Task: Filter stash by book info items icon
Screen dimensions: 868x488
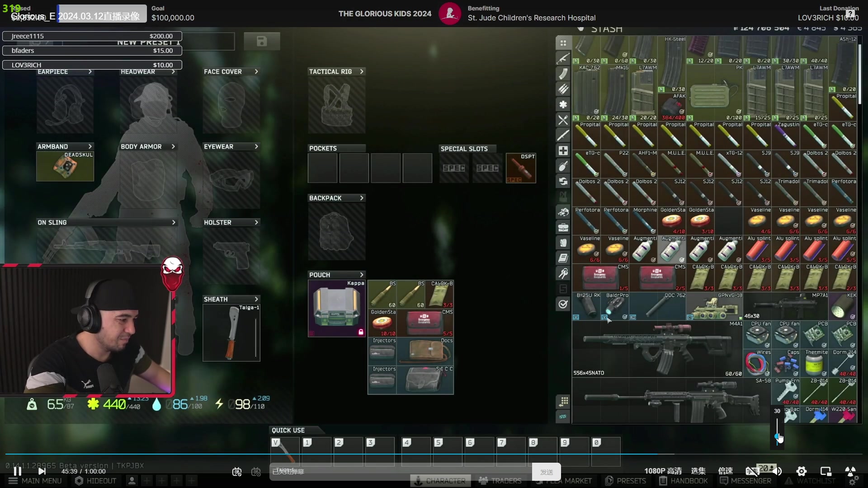Action: (563, 258)
